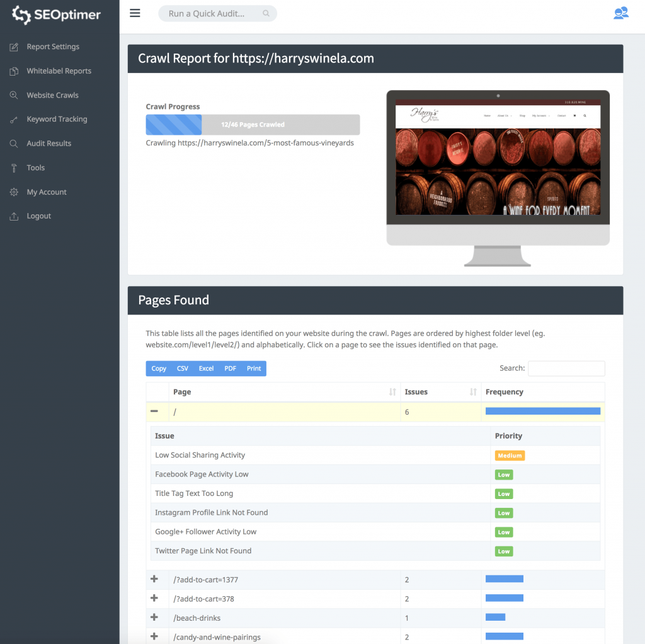645x644 pixels.
Task: Click the PDF export button
Action: pos(231,369)
